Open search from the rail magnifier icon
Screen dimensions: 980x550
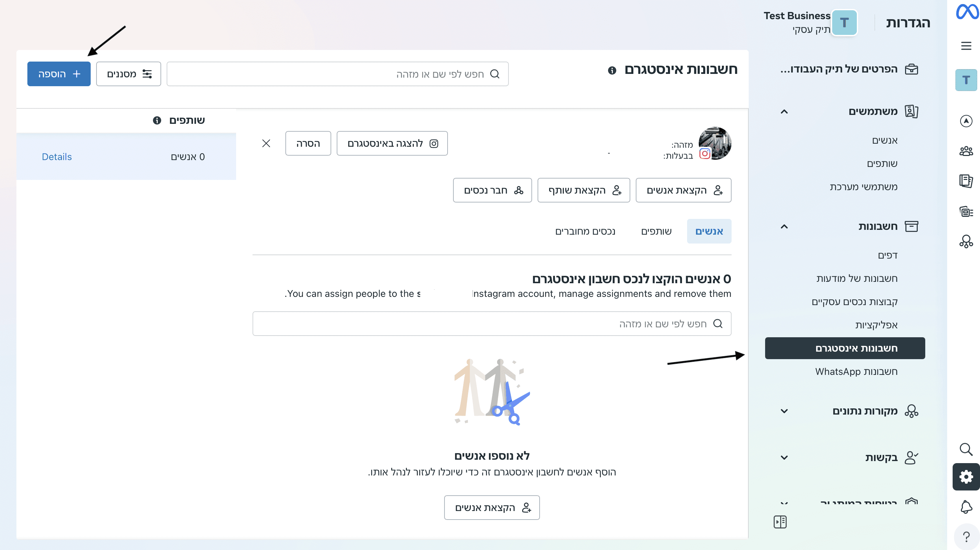pos(966,449)
